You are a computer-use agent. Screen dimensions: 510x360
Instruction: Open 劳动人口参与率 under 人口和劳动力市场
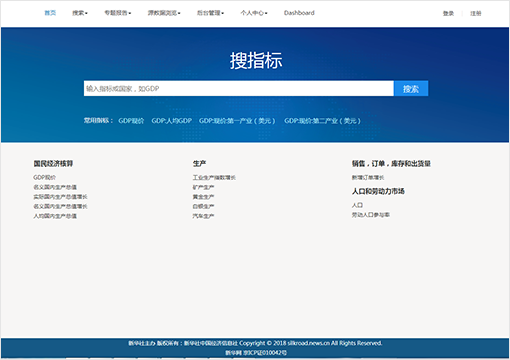[371, 215]
